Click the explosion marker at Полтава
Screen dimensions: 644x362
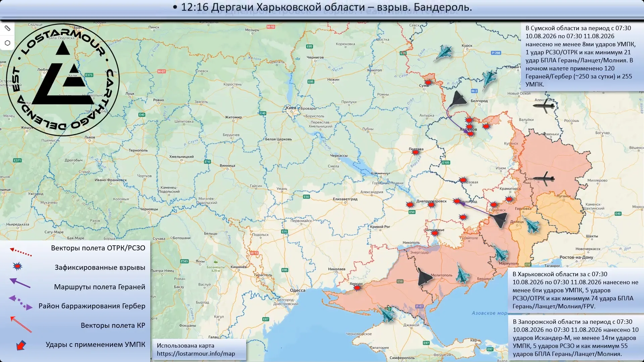[x=416, y=153]
